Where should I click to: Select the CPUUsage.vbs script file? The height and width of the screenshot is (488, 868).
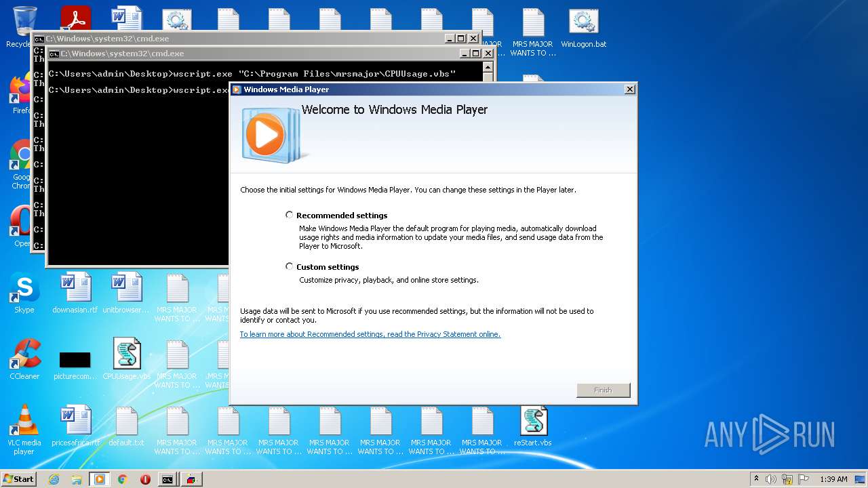[x=126, y=360]
